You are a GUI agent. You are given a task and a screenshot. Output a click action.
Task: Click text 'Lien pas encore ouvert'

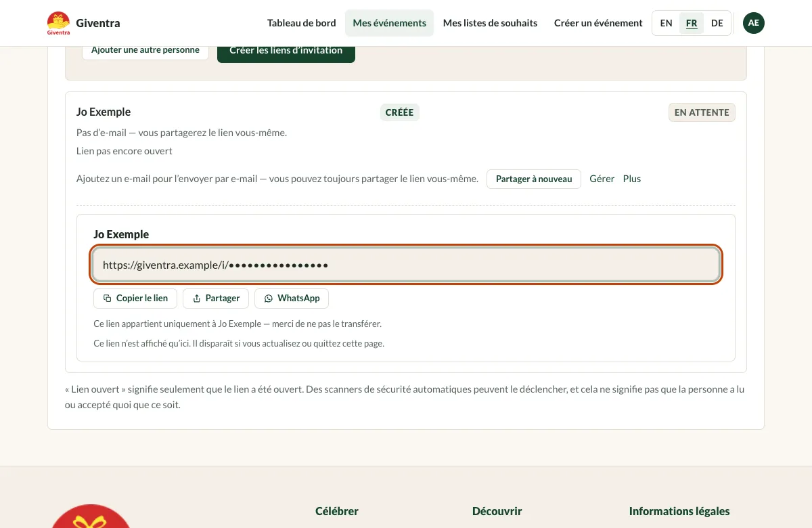pos(125,151)
